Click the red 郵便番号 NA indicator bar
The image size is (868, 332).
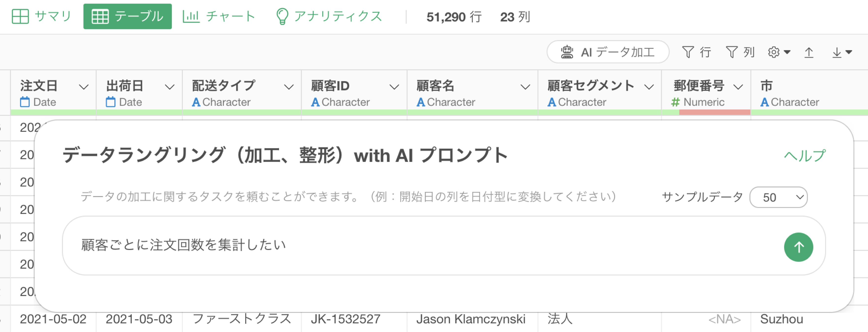tap(715, 112)
